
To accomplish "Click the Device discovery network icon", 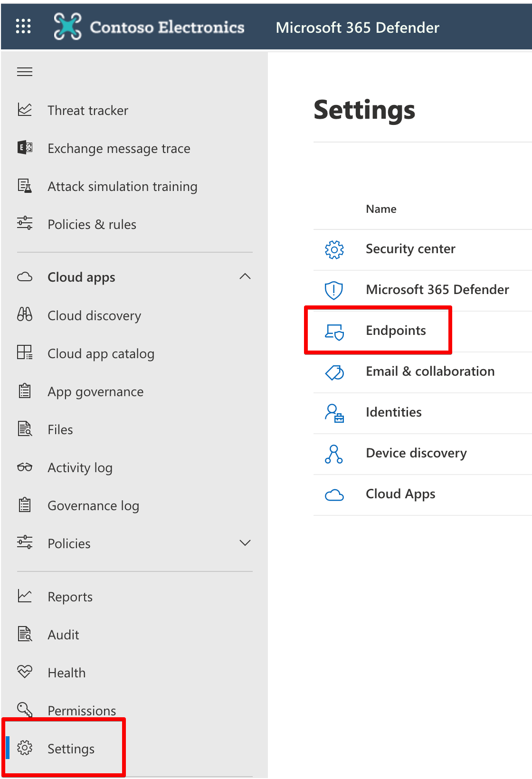I will click(334, 454).
